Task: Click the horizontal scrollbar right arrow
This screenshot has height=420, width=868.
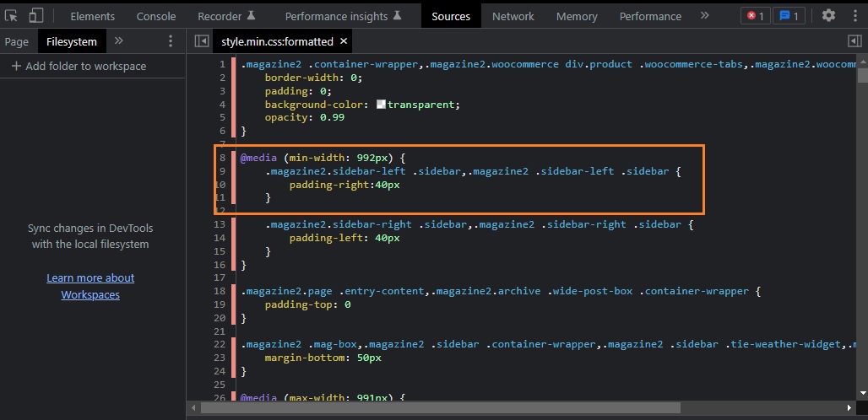Action: [849, 408]
